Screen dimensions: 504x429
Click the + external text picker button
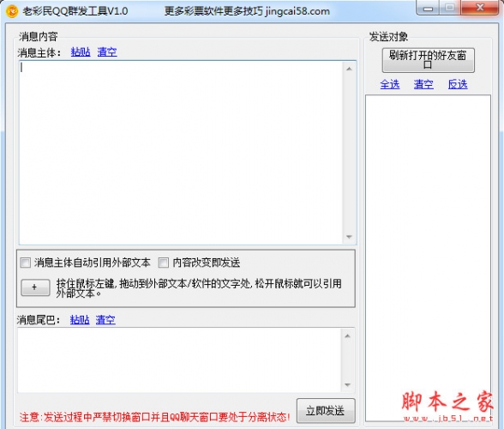(35, 287)
